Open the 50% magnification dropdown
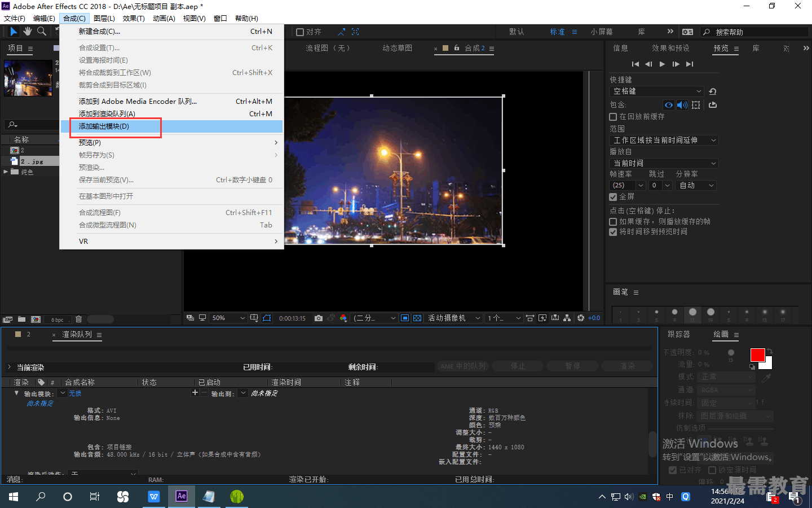Image resolution: width=812 pixels, height=508 pixels. point(228,318)
